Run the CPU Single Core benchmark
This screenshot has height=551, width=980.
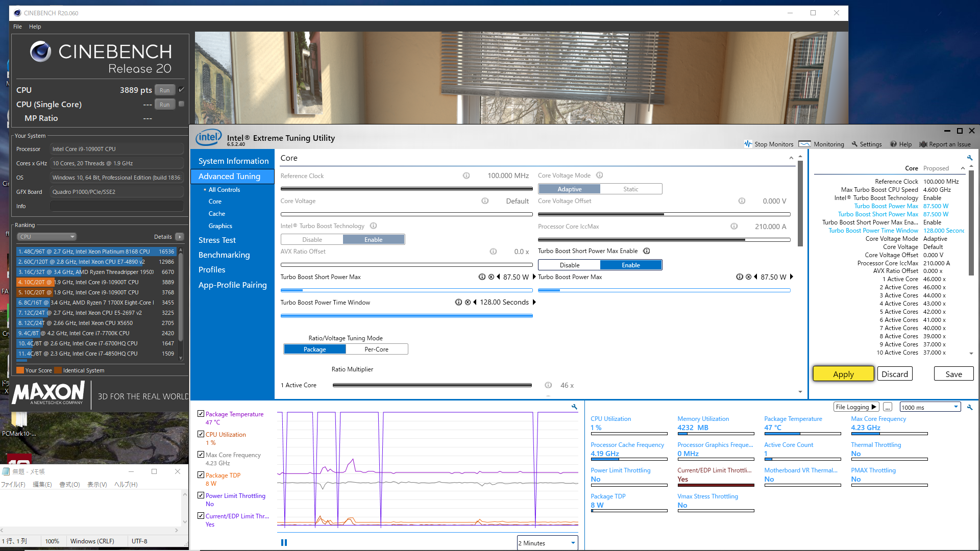(164, 105)
